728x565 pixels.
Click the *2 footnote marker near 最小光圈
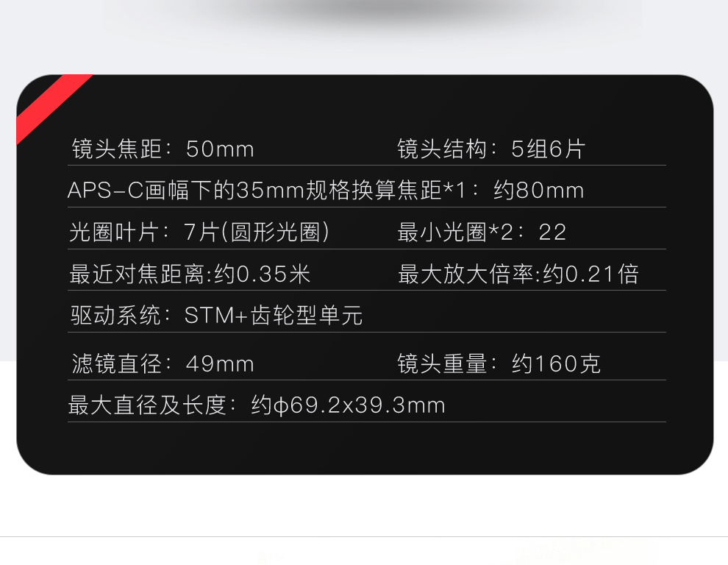pyautogui.click(x=501, y=232)
